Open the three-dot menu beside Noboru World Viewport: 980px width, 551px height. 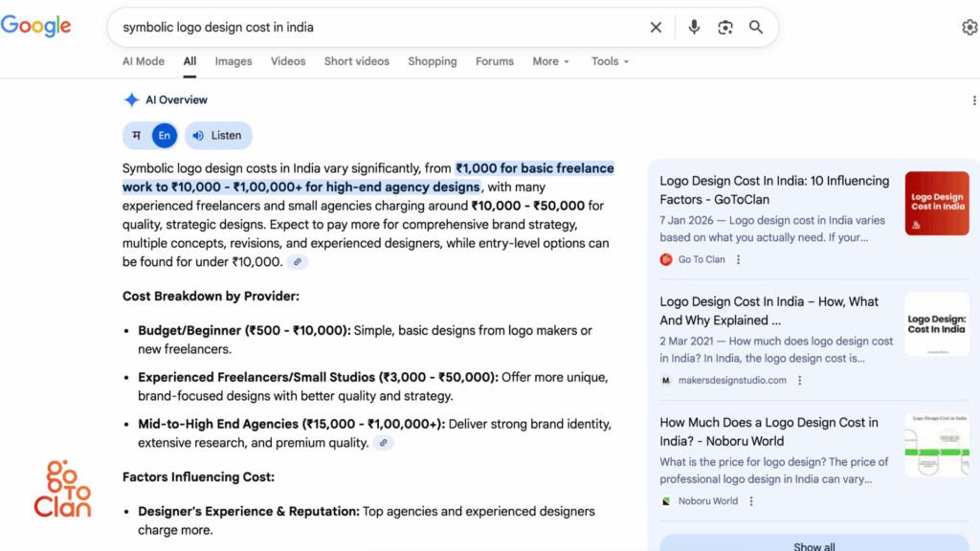tap(750, 500)
